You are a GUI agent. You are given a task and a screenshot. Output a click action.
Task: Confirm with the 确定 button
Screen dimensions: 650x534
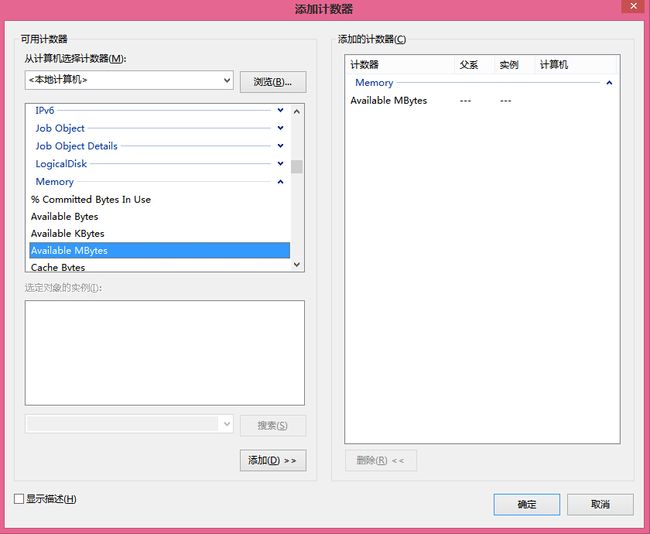tap(526, 505)
